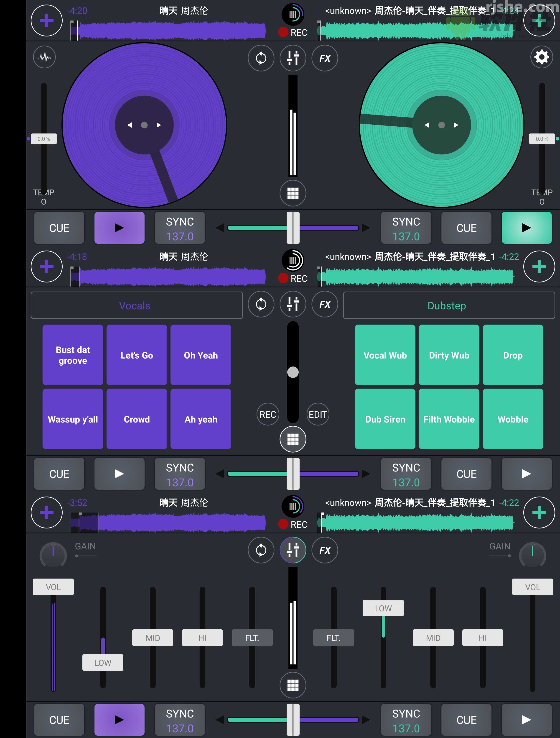Click the waveform view icon near the left turntable

(44, 57)
